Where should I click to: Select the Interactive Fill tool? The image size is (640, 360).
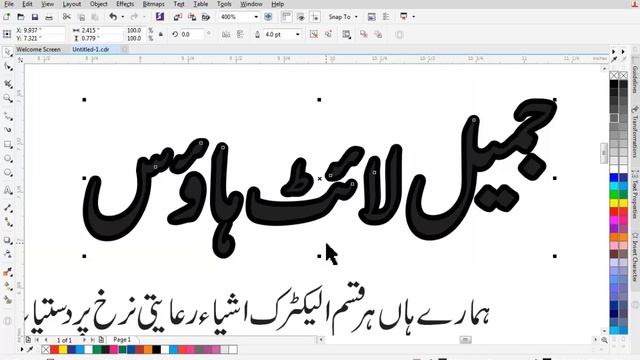coord(7,287)
